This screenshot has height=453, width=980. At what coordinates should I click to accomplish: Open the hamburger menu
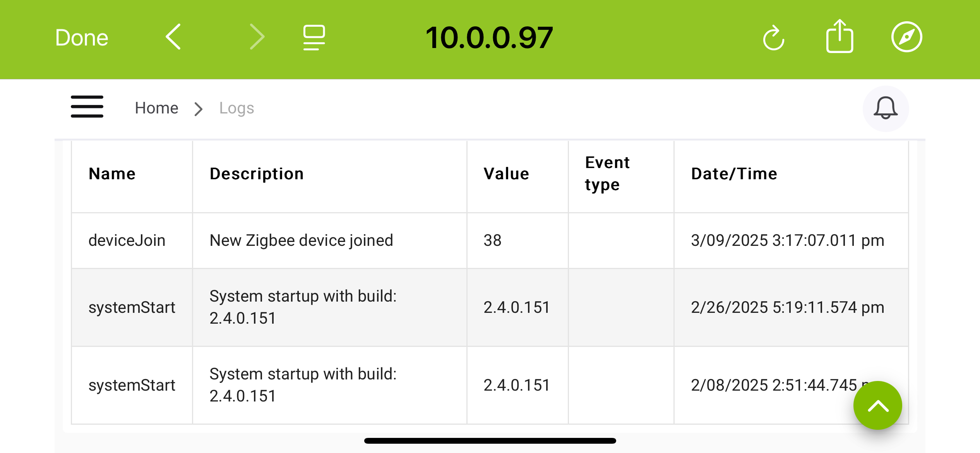point(87,106)
